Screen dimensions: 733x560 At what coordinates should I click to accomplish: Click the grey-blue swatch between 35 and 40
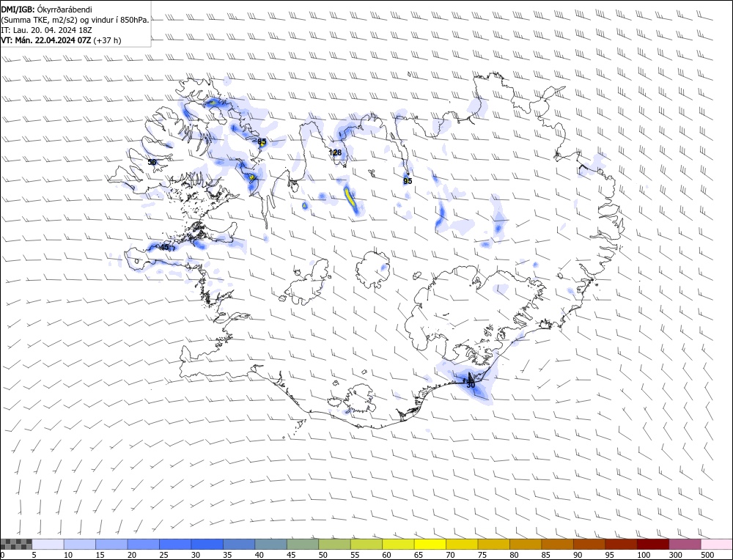239,544
